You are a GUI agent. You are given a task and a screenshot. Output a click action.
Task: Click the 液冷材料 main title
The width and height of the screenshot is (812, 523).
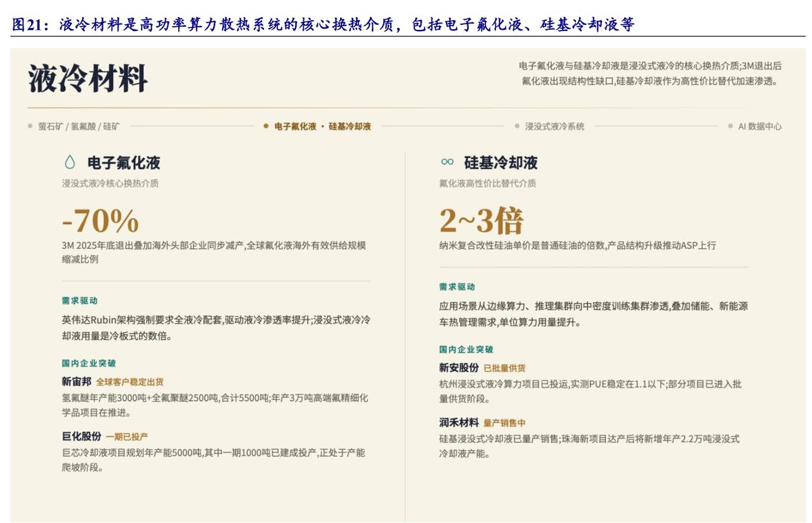point(88,79)
